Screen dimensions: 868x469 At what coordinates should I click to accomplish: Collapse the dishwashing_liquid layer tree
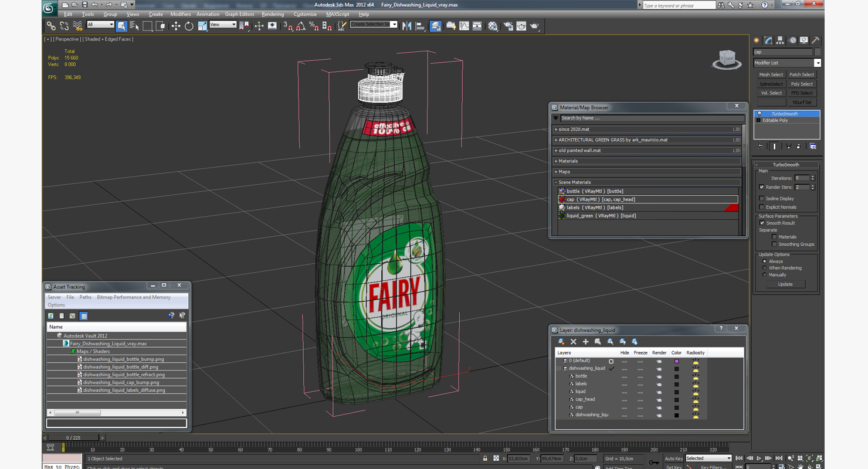[x=558, y=368]
